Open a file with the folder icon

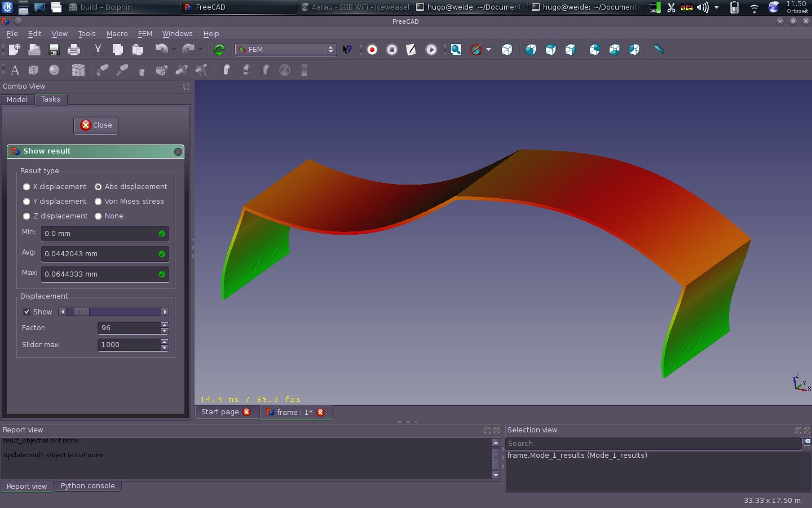tap(34, 50)
